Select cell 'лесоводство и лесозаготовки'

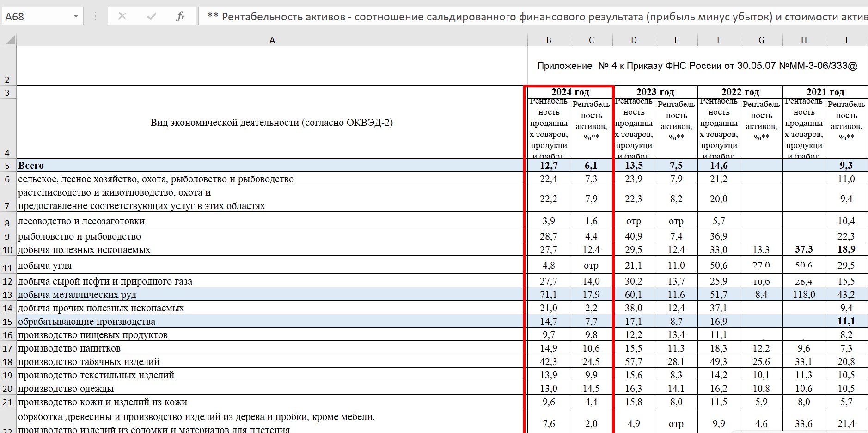pos(272,221)
